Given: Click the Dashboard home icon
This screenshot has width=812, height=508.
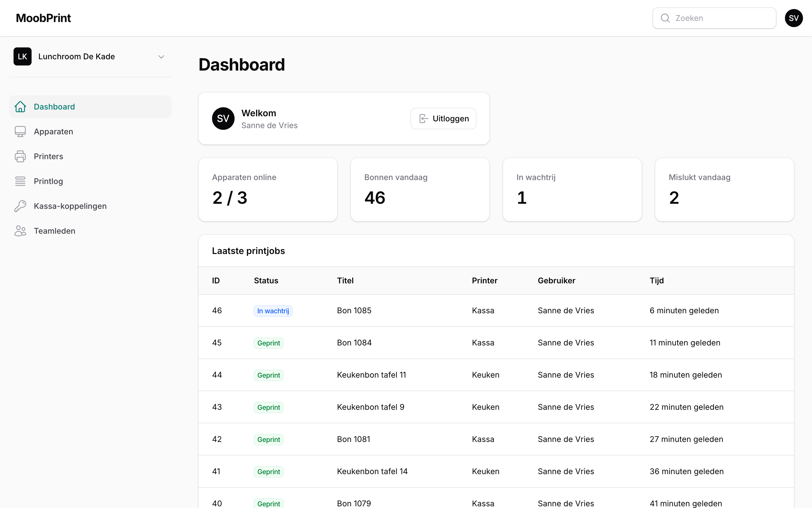Looking at the screenshot, I should (x=20, y=106).
